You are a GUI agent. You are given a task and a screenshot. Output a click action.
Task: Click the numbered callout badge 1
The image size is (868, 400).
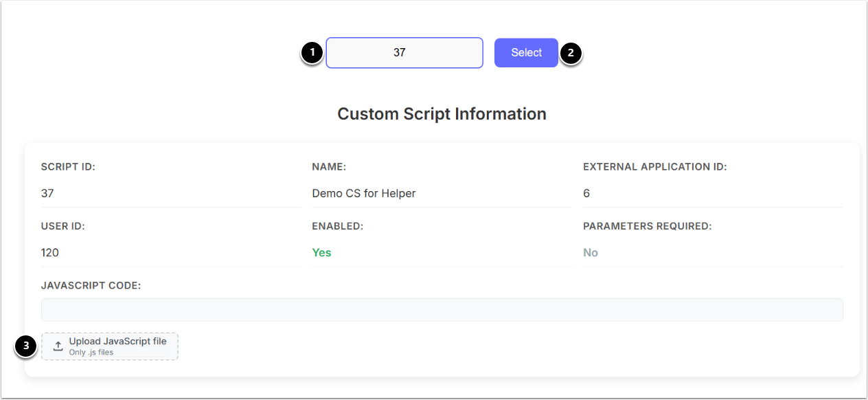click(x=312, y=53)
